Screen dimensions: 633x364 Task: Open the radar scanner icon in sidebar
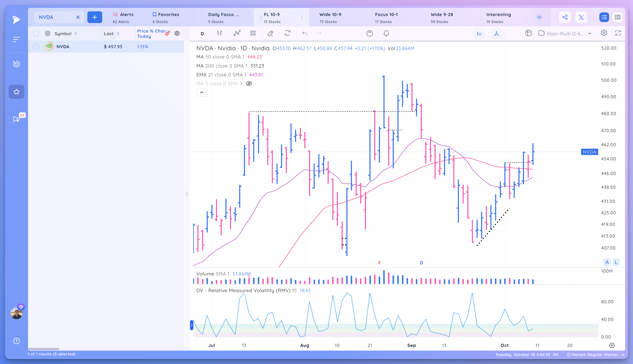pyautogui.click(x=16, y=64)
